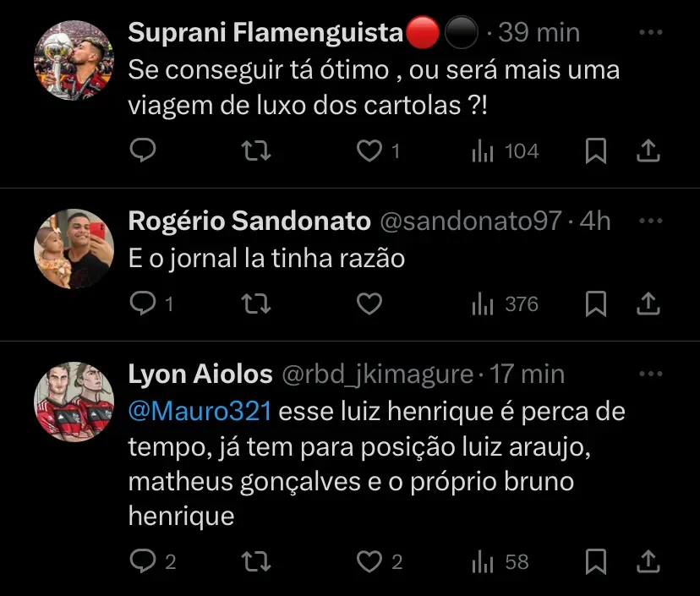The height and width of the screenshot is (596, 700).
Task: Open the @Mauro321 mention link
Action: click(x=200, y=413)
